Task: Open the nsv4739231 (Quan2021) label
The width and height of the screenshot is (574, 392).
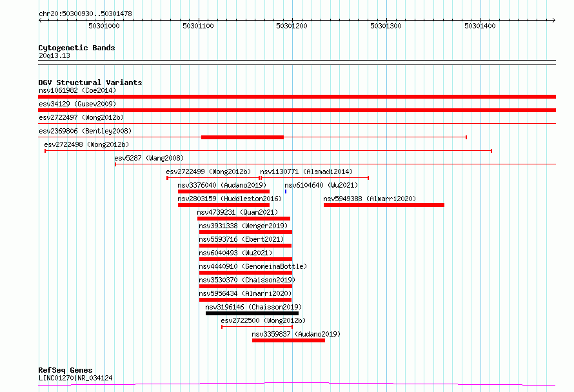Action: 237,212
